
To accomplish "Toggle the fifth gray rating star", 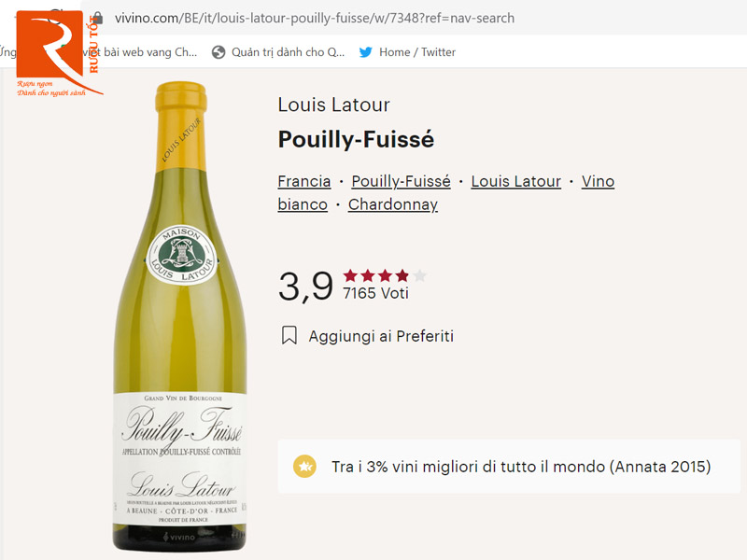I will click(x=420, y=275).
